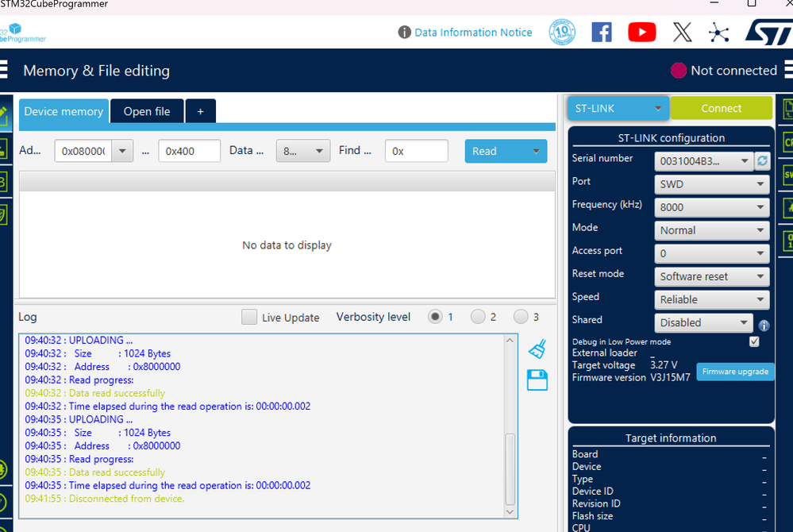Click the Address input field
Image resolution: width=793 pixels, height=532 pixels.
click(83, 151)
